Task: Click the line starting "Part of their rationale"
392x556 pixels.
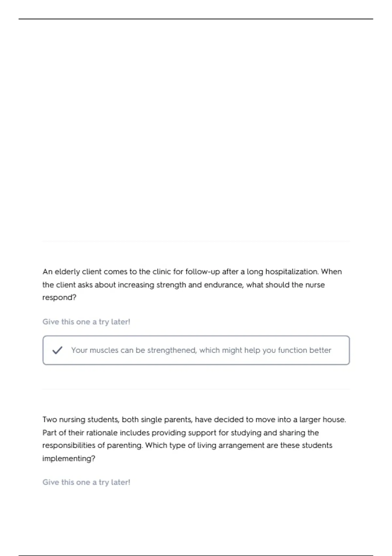Action: (x=180, y=433)
